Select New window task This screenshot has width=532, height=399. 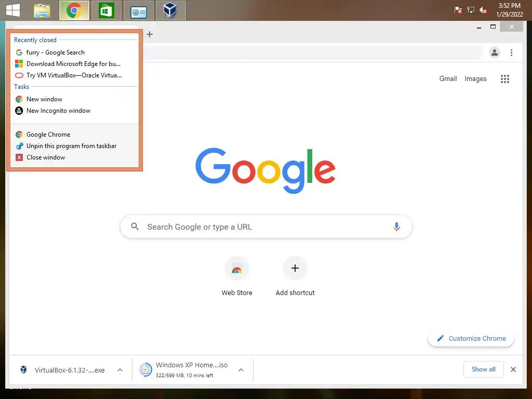click(75, 99)
